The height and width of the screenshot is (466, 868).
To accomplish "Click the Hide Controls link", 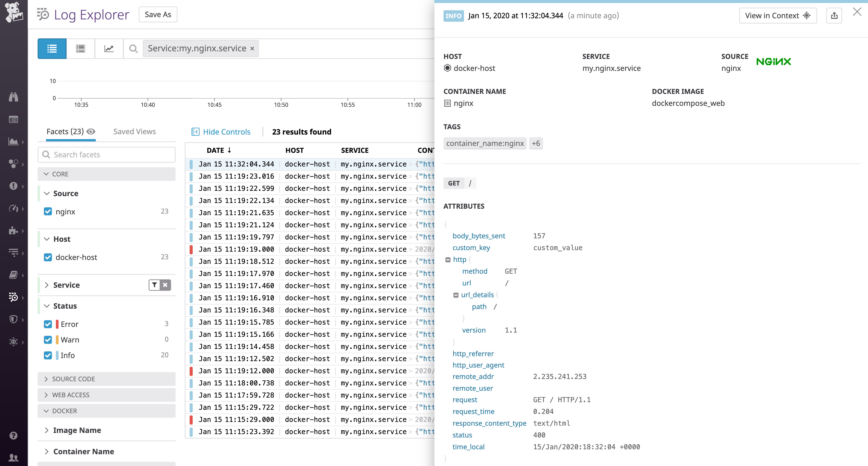I will point(226,131).
